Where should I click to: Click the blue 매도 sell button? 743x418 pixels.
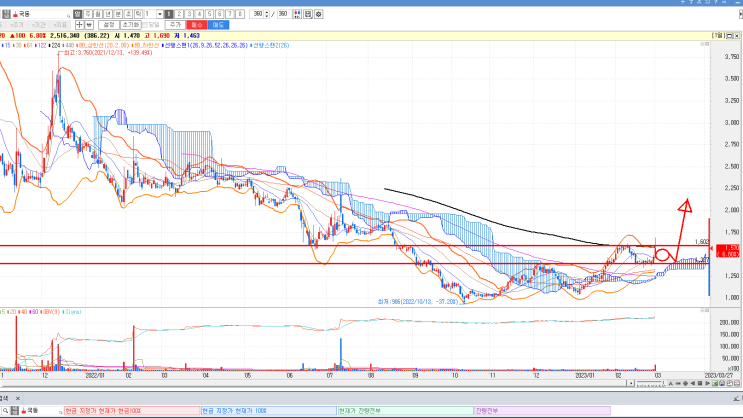pyautogui.click(x=218, y=25)
